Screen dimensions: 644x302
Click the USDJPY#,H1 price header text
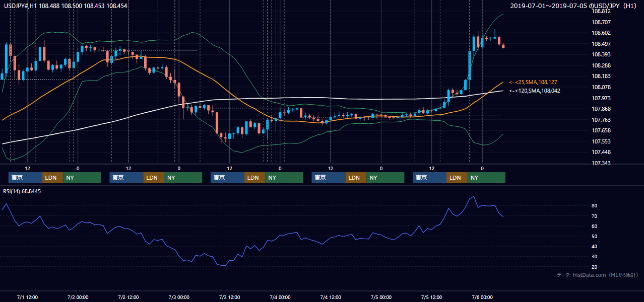coord(66,6)
